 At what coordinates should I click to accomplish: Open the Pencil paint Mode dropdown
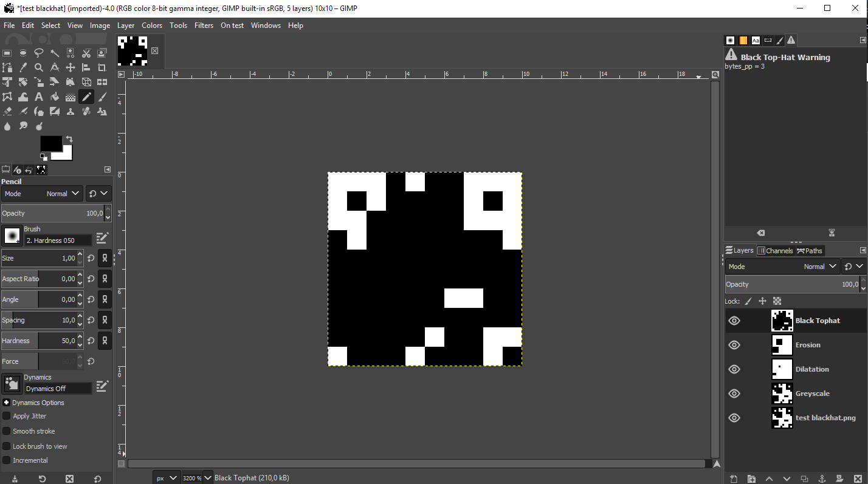coord(41,194)
